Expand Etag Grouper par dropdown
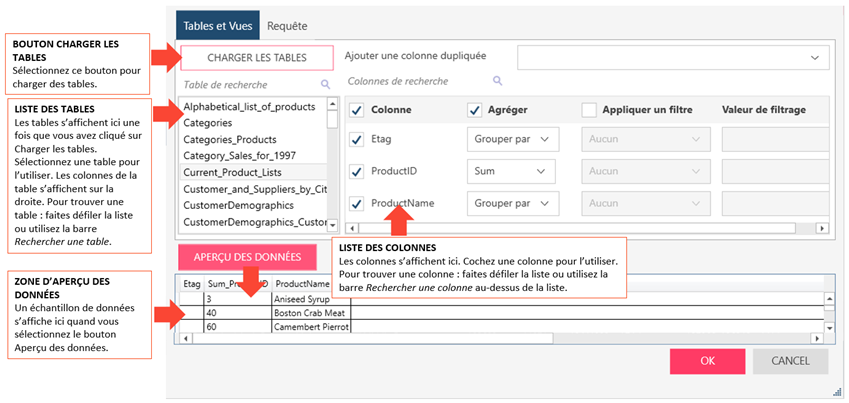Viewport: 849px width, 403px height. [x=512, y=140]
